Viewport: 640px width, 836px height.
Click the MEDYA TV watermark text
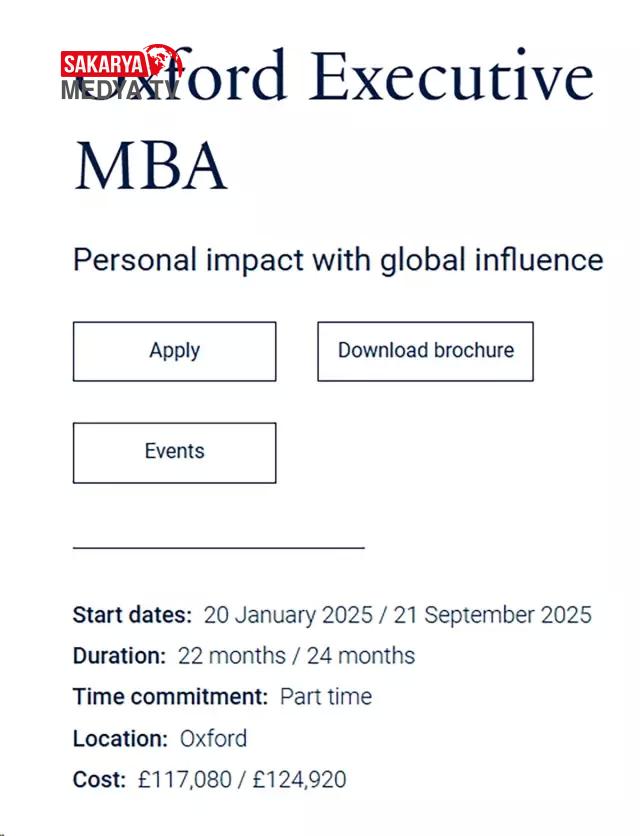pyautogui.click(x=118, y=89)
